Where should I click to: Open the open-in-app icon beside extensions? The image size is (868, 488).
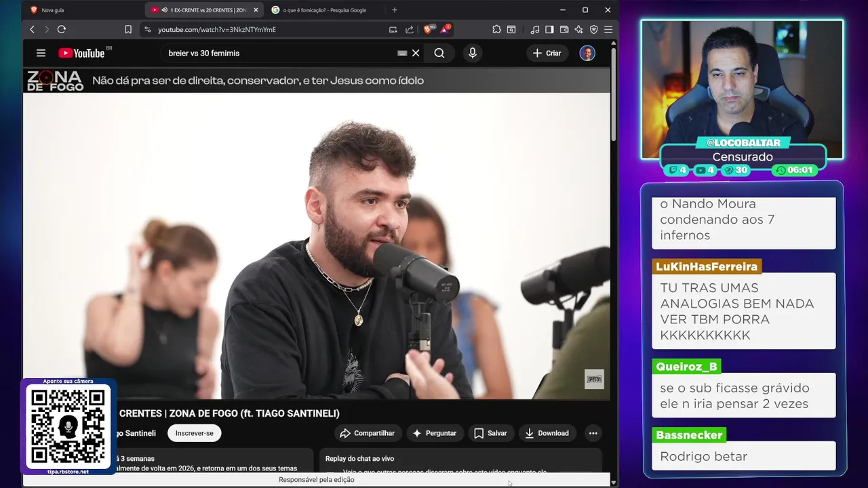tap(511, 29)
